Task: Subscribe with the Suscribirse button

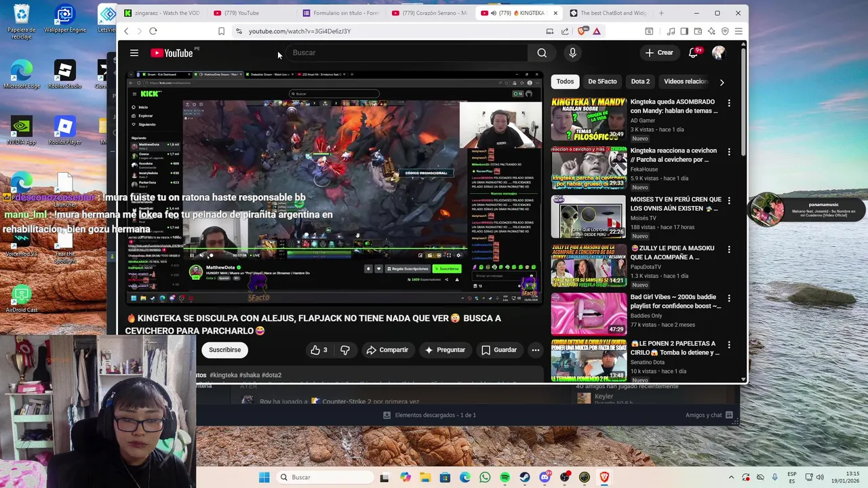Action: coord(224,350)
